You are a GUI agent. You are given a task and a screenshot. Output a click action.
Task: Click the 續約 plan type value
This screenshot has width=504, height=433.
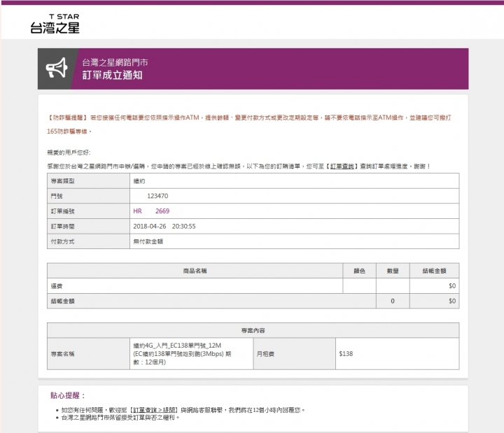(x=139, y=181)
